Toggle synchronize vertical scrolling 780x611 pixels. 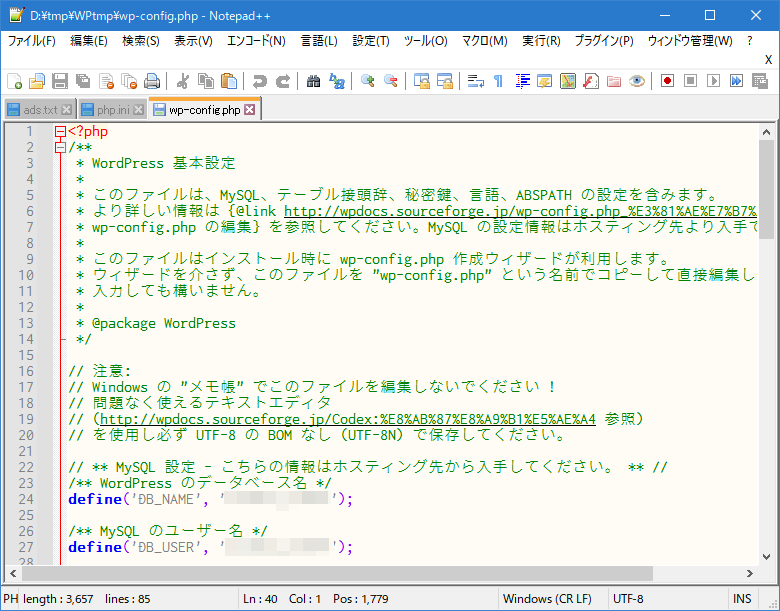422,81
